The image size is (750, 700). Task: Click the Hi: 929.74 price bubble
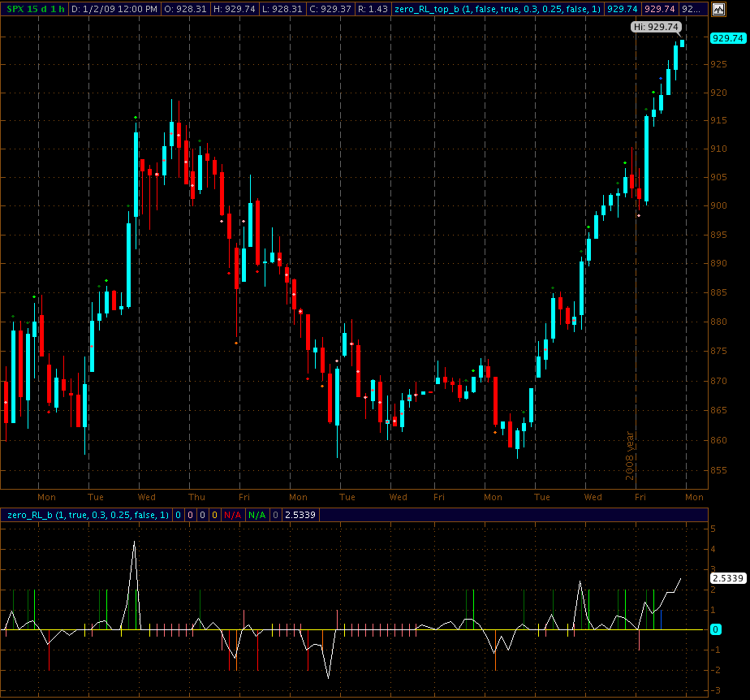[656, 27]
